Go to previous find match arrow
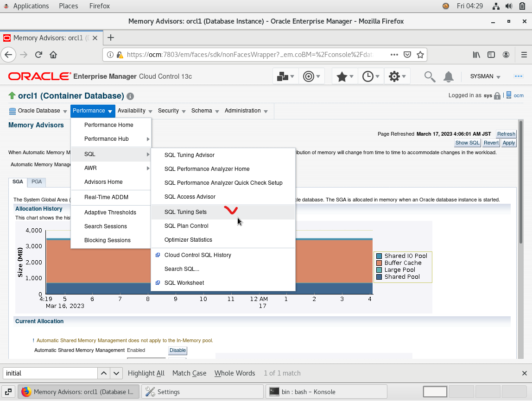This screenshot has width=532, height=401. click(x=104, y=373)
